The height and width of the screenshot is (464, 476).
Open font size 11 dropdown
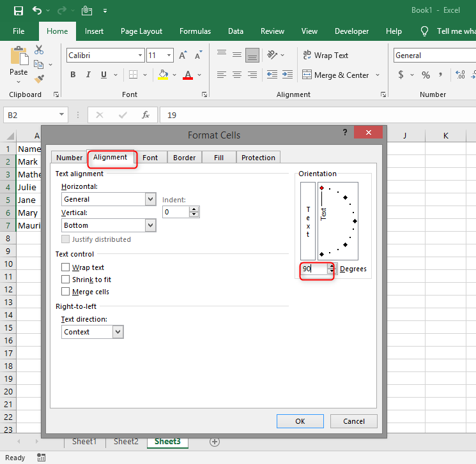169,55
